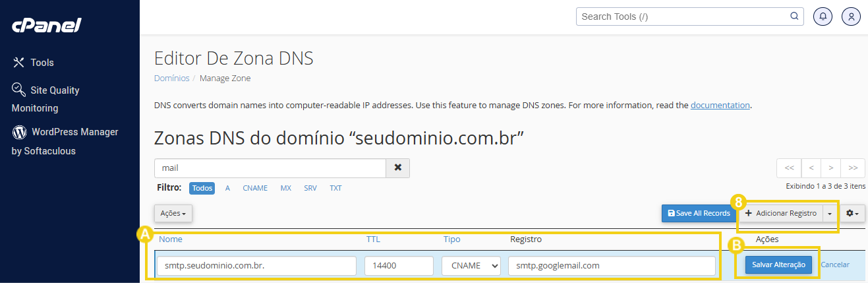
Task: Expand the Adicionar Registro arrow menu
Action: (830, 213)
